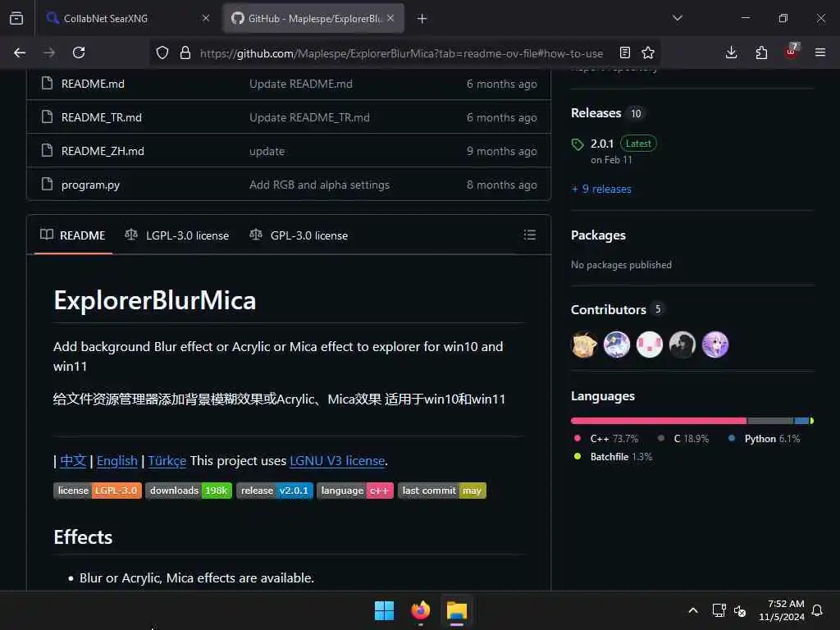The height and width of the screenshot is (630, 840).
Task: Select the C++ 73.7% language
Action: (606, 439)
